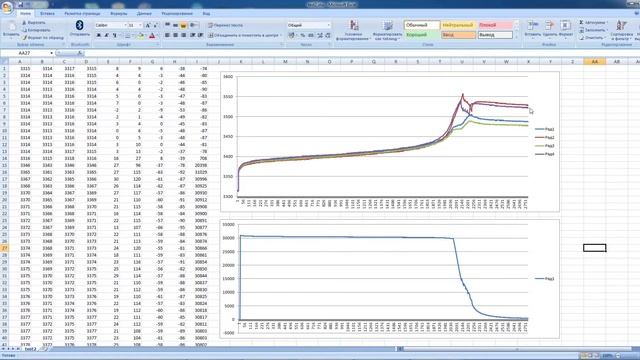This screenshot has width=640, height=360.
Task: Click Ряд2 legend entry in top chart
Action: 545,138
